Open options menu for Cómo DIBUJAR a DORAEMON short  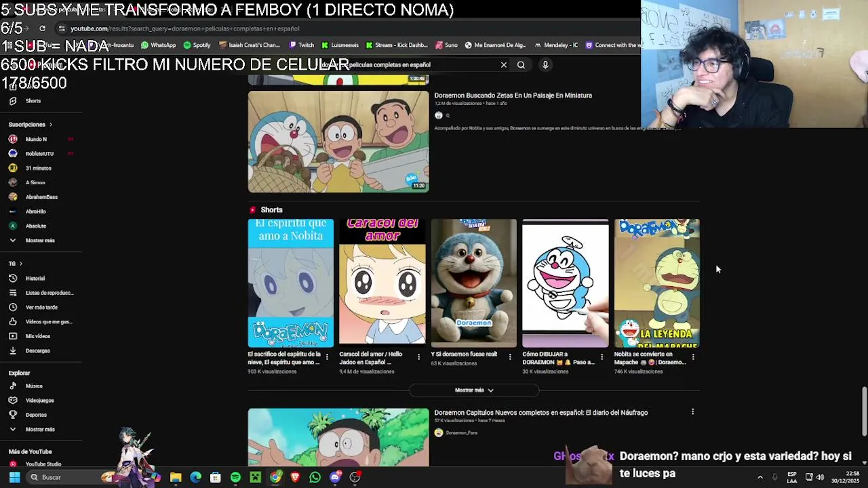pyautogui.click(x=601, y=357)
